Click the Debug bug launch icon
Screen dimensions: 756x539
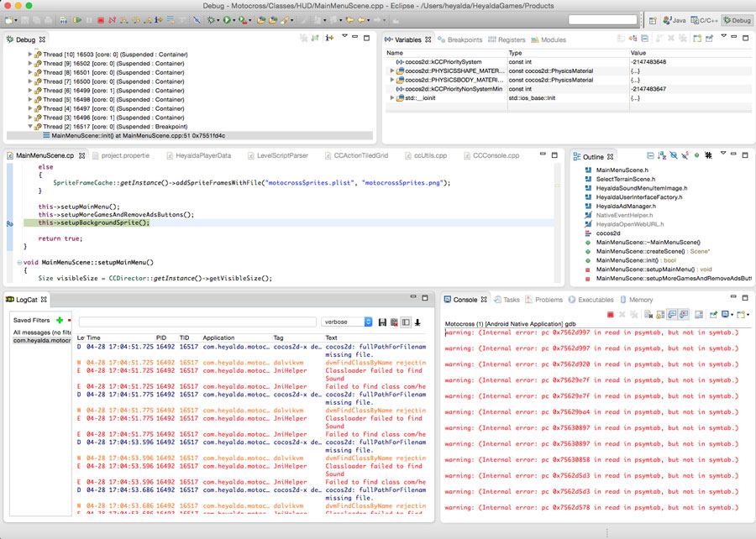tap(211, 20)
